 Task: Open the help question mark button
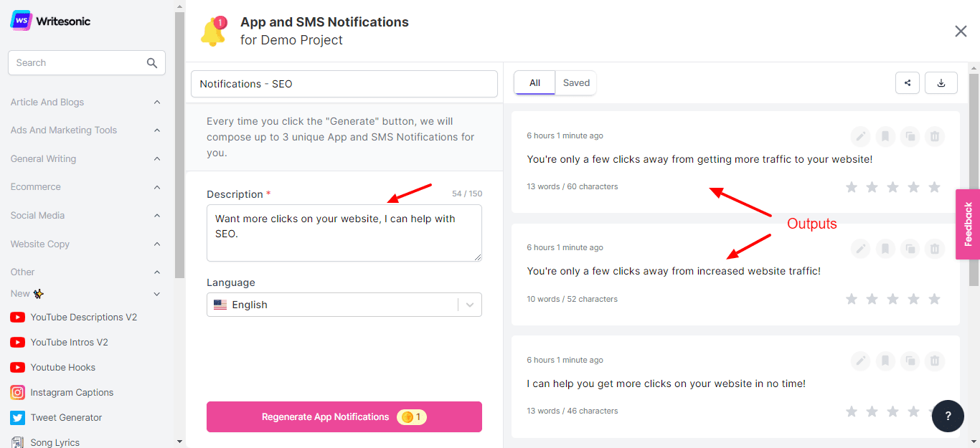tap(948, 416)
